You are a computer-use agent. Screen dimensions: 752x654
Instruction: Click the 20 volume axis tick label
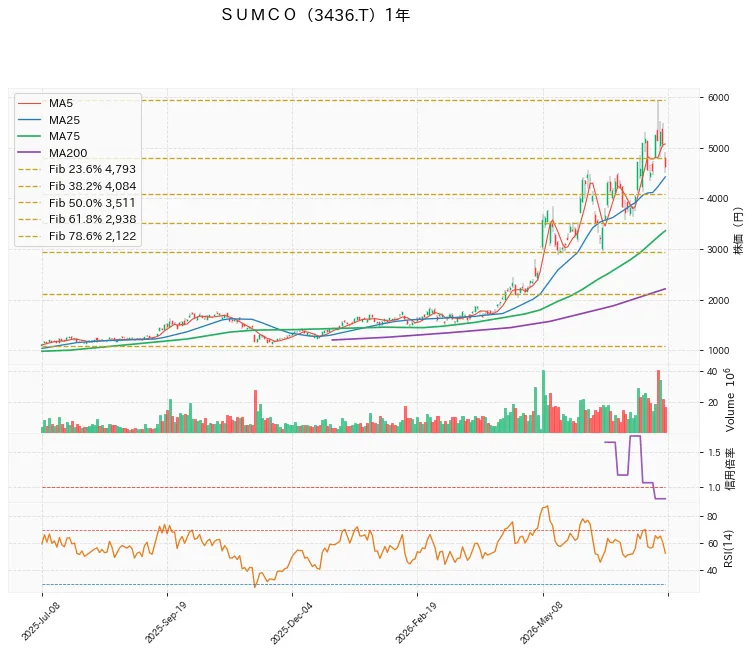(713, 403)
